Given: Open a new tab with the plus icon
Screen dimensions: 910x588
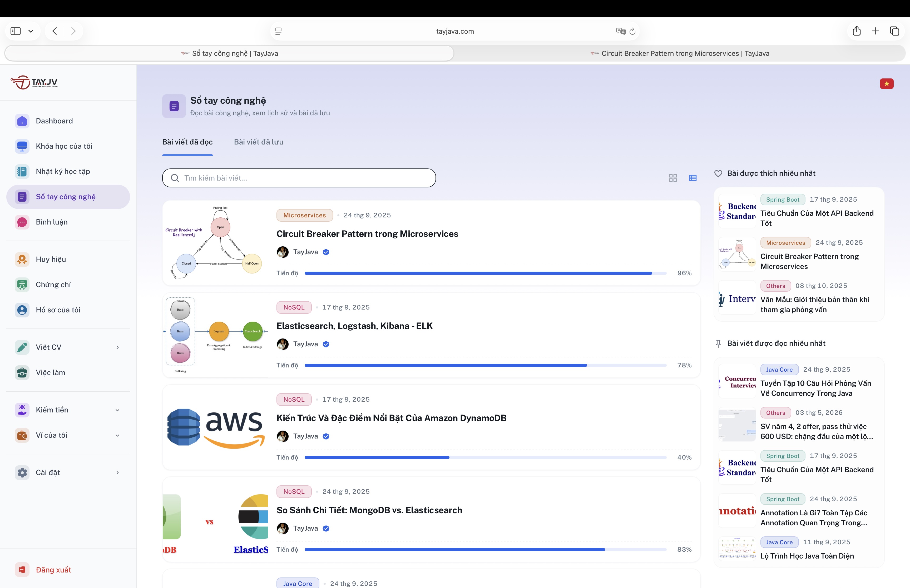Looking at the screenshot, I should coord(875,31).
